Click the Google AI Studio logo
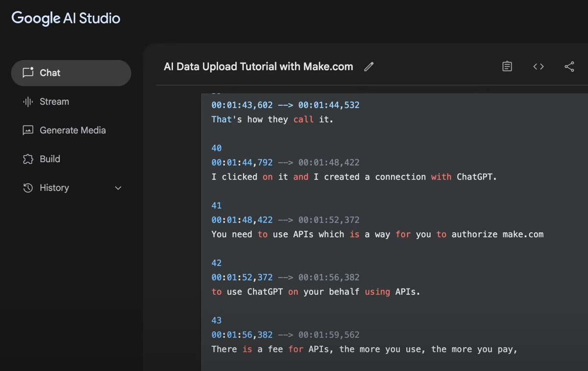 click(66, 18)
